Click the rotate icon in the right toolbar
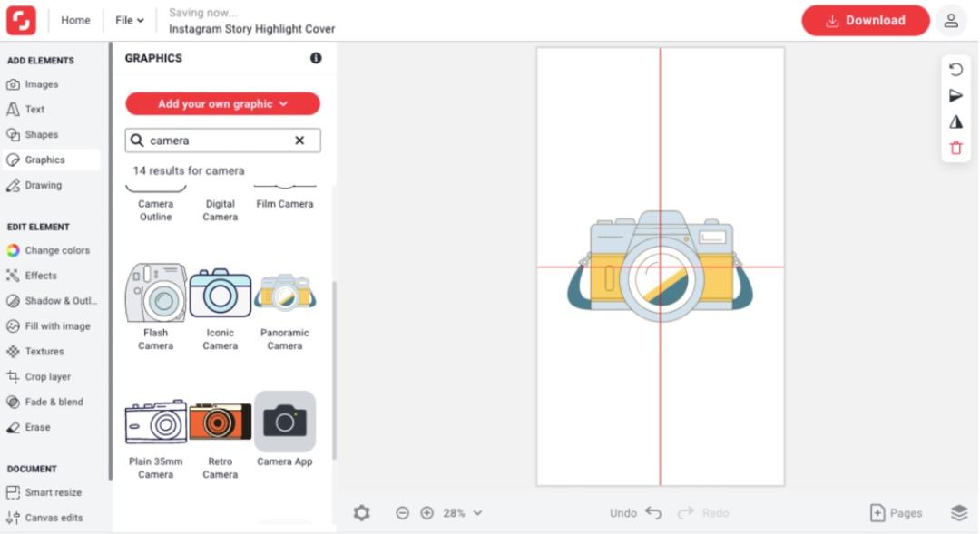This screenshot has width=980, height=534. point(955,69)
